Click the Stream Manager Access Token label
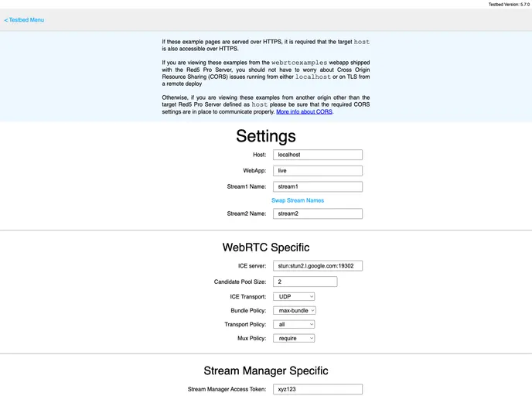 [227, 390]
